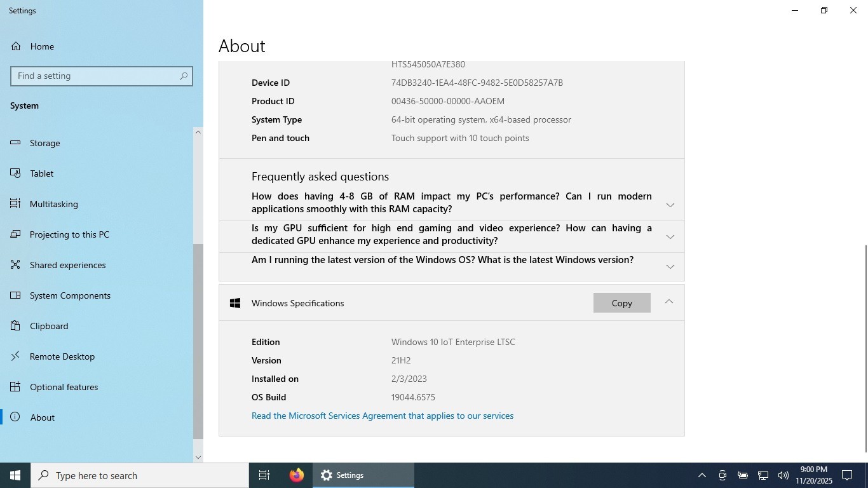Viewport: 868px width, 488px height.
Task: Click the System Type value text
Action: pyautogui.click(x=481, y=119)
